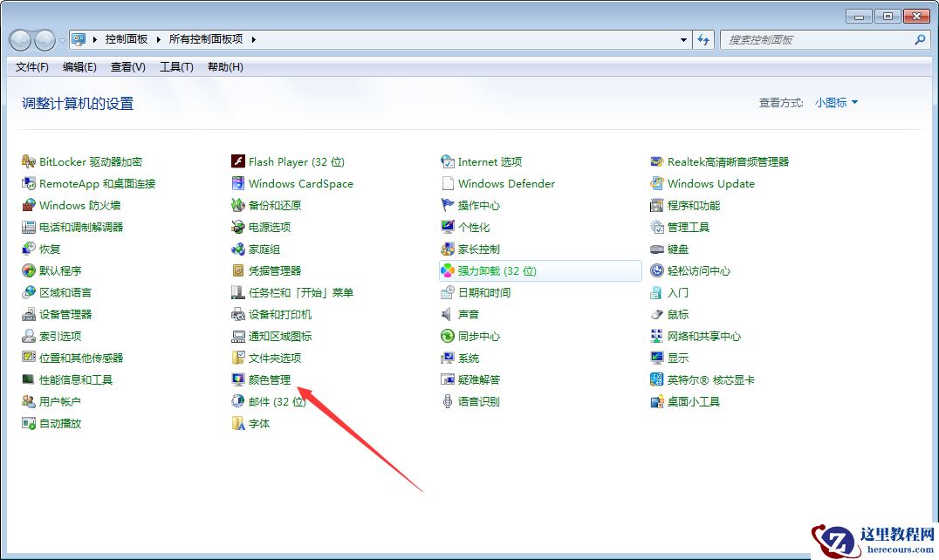Open the 日期和时间 link
Viewport: 939px width, 560px height.
pos(483,292)
